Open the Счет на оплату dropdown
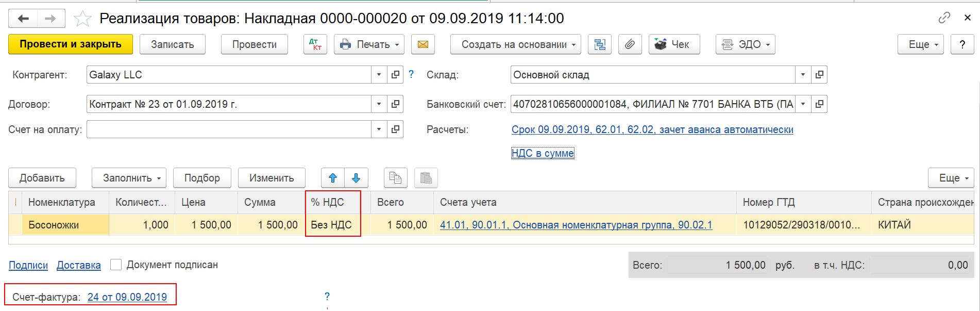This screenshot has width=980, height=311. [379, 129]
